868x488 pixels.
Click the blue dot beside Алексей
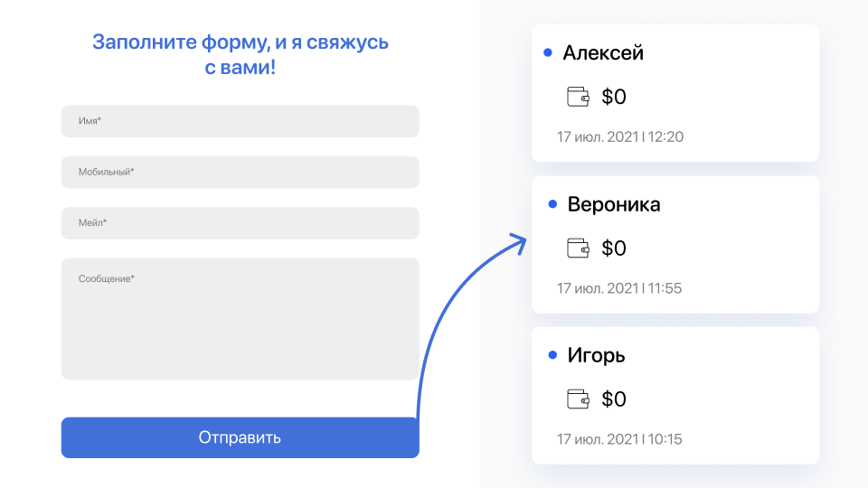point(548,52)
